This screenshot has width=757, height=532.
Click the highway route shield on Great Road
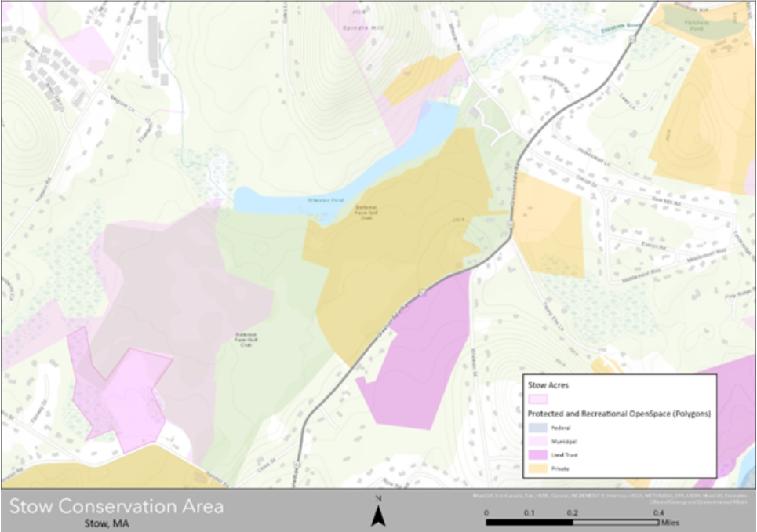(x=510, y=224)
